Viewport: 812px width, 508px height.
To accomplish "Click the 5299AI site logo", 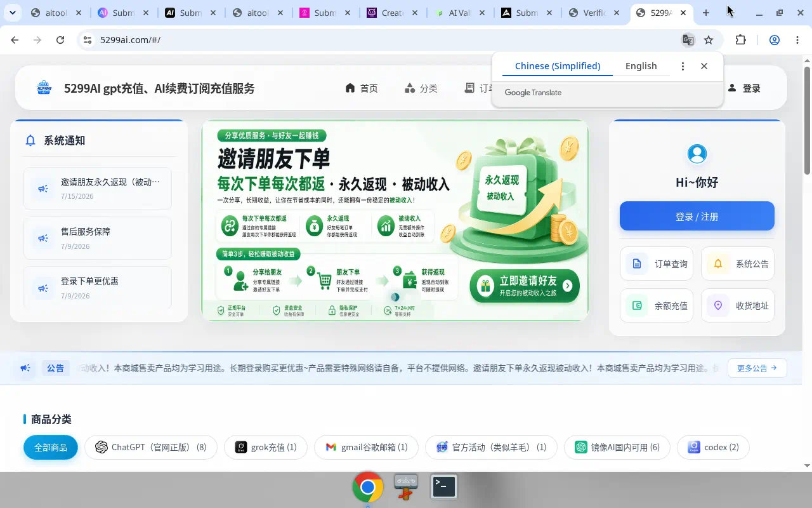I will coord(44,88).
